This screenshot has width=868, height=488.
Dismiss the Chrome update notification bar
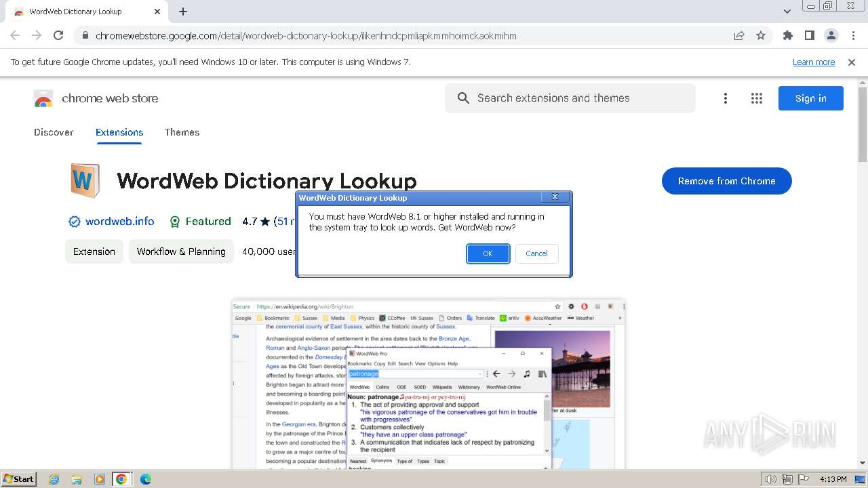point(852,62)
